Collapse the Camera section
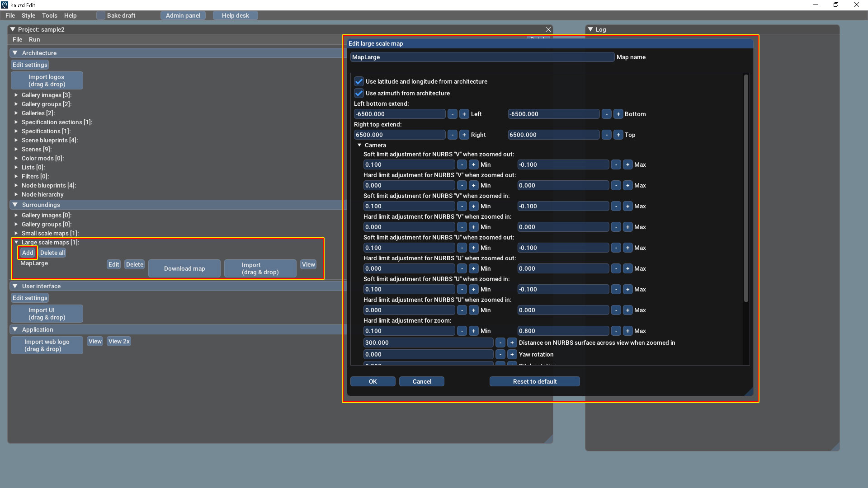868x488 pixels. point(360,145)
